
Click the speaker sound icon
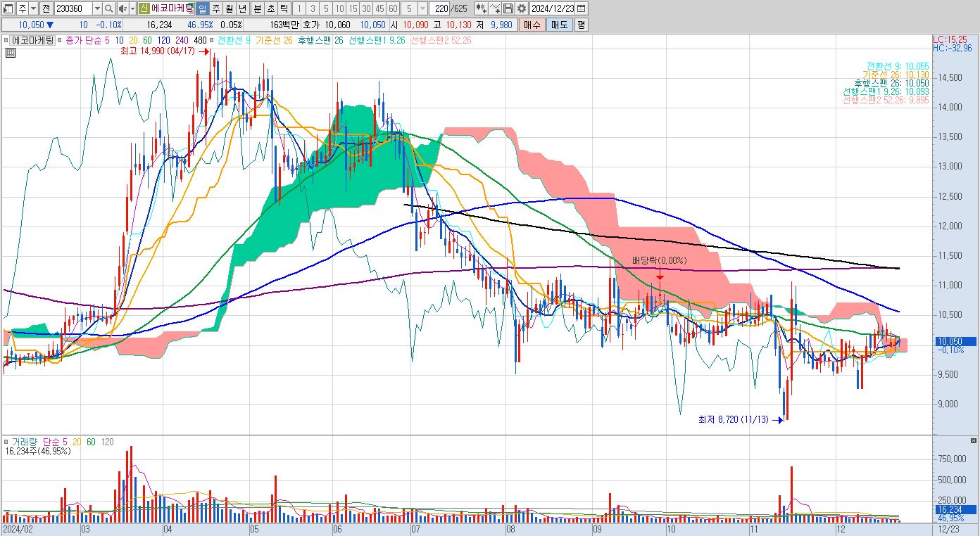pyautogui.click(x=122, y=8)
